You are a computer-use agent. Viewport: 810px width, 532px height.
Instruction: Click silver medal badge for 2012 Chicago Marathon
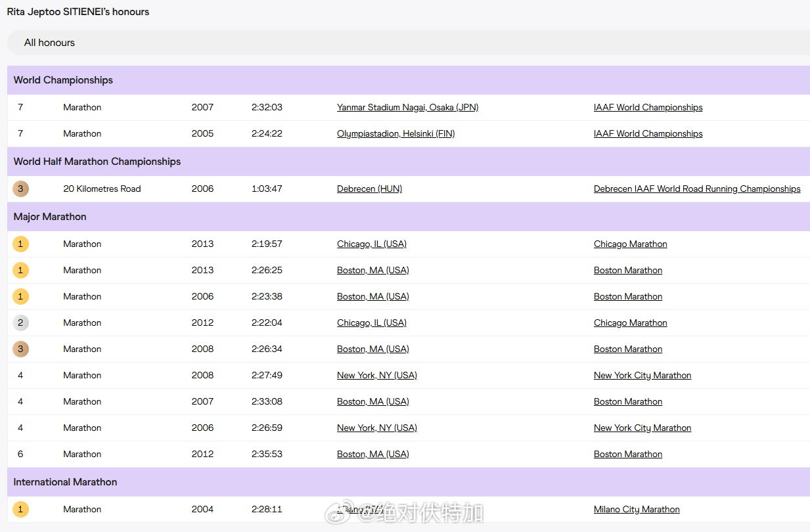tap(20, 323)
